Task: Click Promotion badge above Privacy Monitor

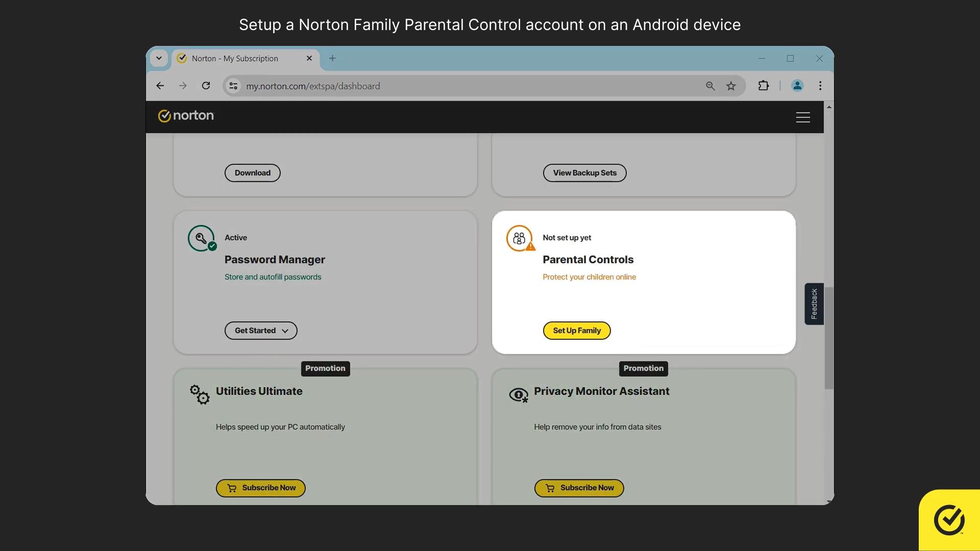Action: tap(643, 368)
